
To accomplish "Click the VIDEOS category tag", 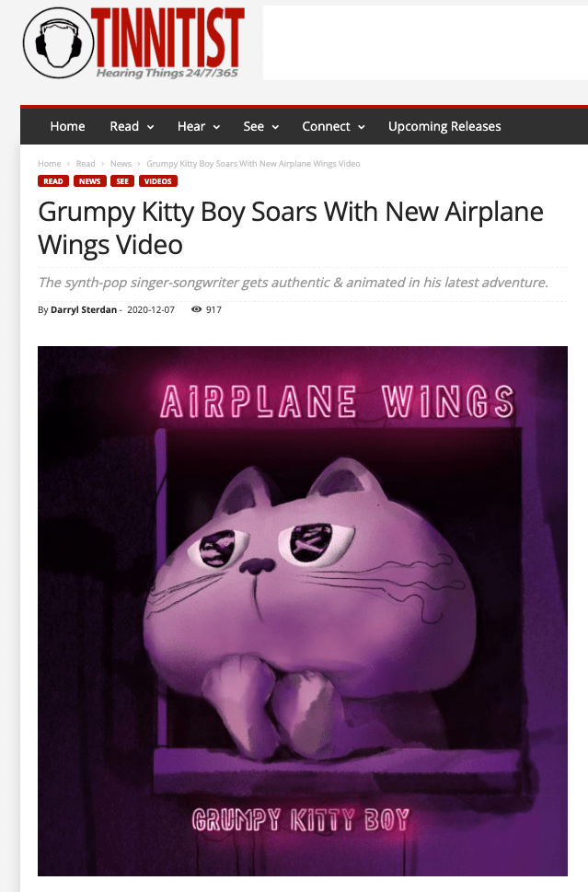I will point(158,181).
